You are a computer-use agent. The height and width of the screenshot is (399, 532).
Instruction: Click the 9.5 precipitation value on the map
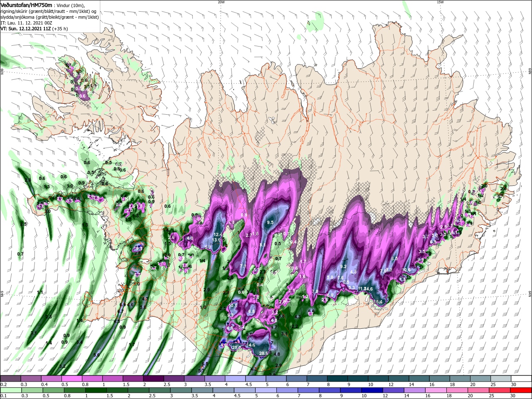270,222
